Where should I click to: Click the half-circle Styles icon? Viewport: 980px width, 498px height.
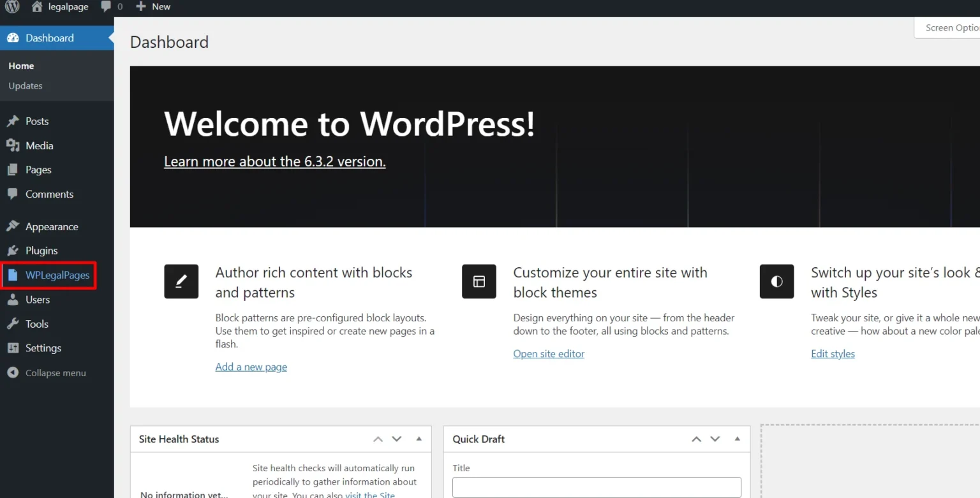point(776,281)
